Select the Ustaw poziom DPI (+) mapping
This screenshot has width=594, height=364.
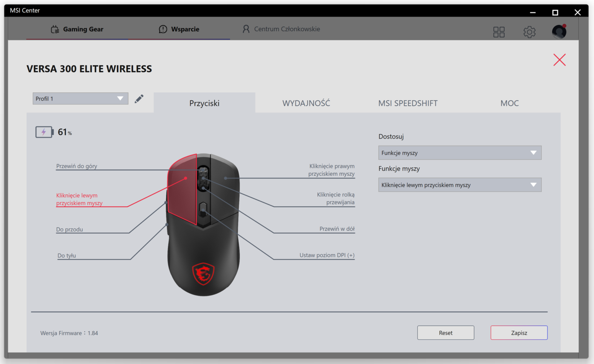tap(327, 255)
